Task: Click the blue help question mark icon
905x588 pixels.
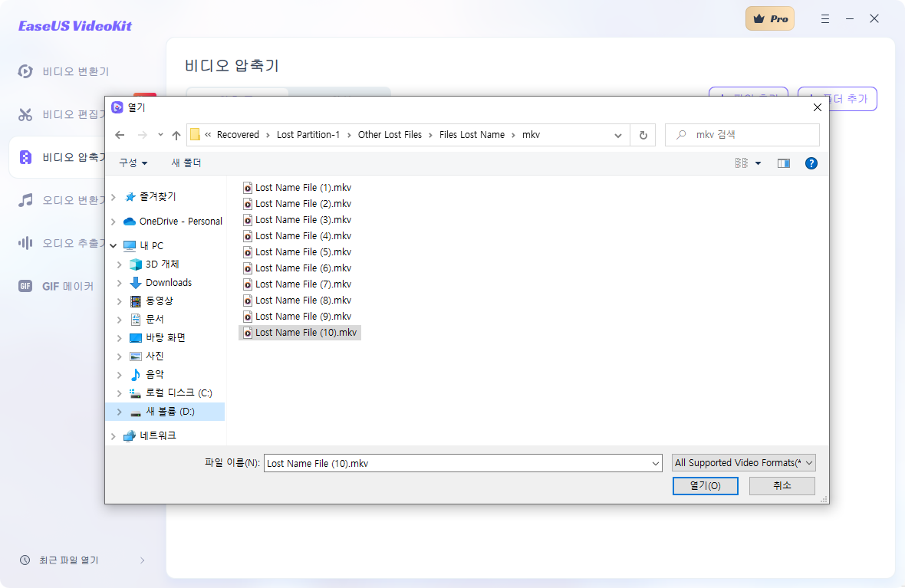Action: 811,163
